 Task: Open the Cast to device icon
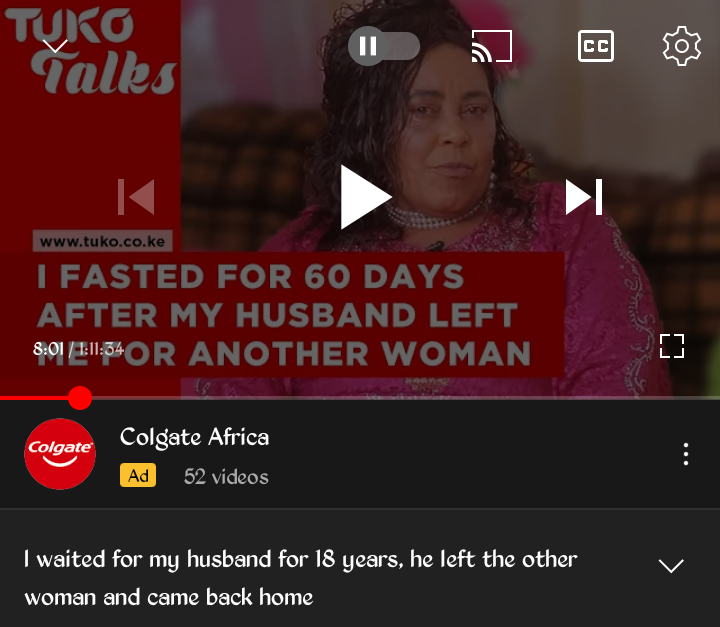coord(492,46)
